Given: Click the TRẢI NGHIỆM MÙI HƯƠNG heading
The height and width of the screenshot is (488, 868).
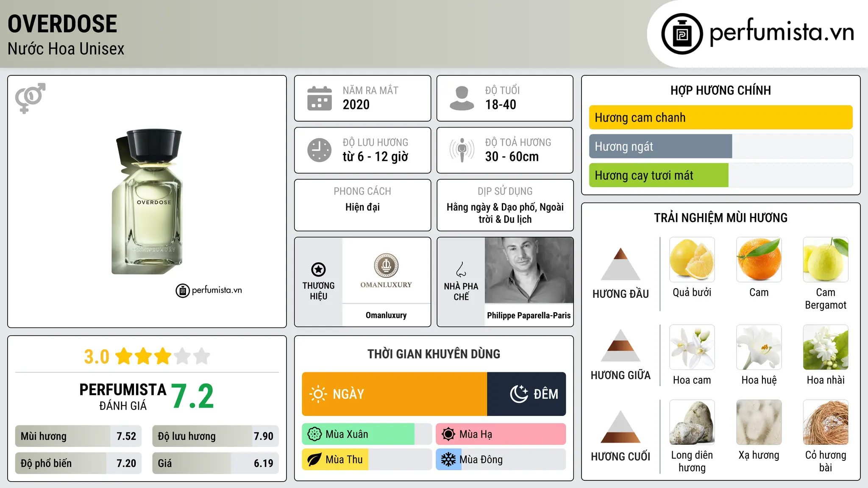Looking at the screenshot, I should 721,218.
